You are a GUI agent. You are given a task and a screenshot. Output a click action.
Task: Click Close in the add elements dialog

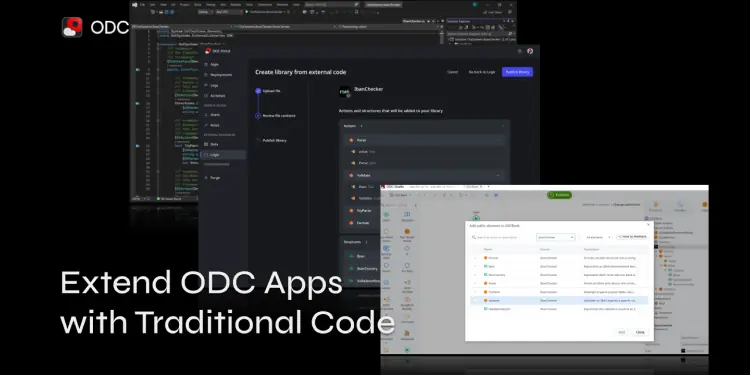point(640,332)
